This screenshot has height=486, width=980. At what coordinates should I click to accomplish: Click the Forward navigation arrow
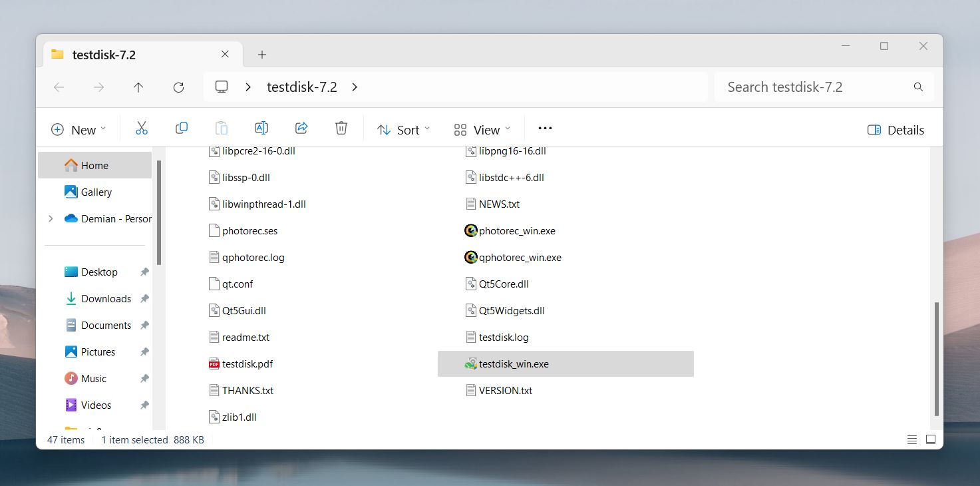pos(98,87)
